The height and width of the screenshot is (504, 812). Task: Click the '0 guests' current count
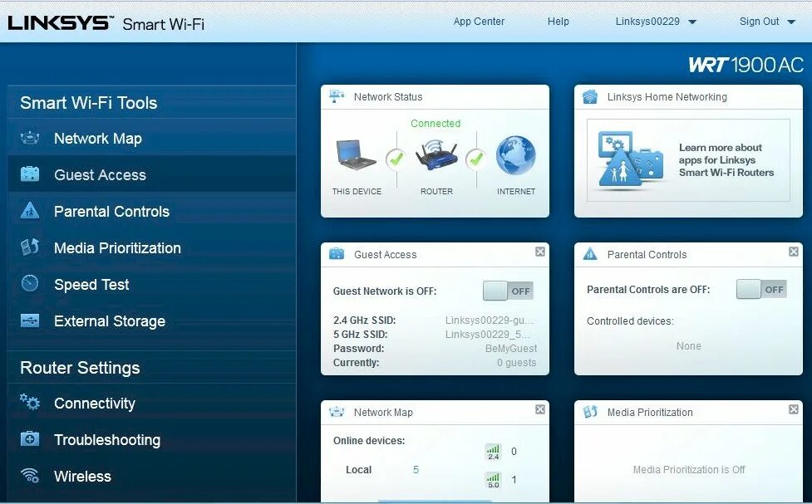point(516,362)
